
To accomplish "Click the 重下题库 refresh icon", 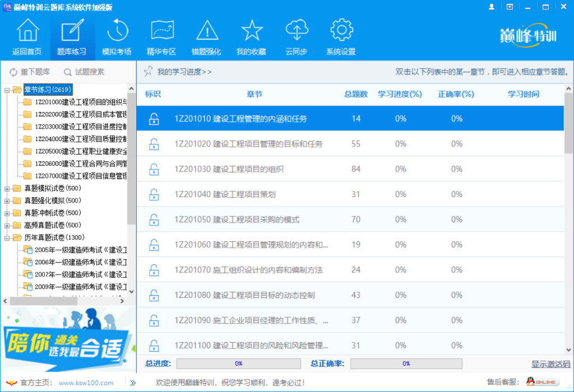I will (x=12, y=72).
